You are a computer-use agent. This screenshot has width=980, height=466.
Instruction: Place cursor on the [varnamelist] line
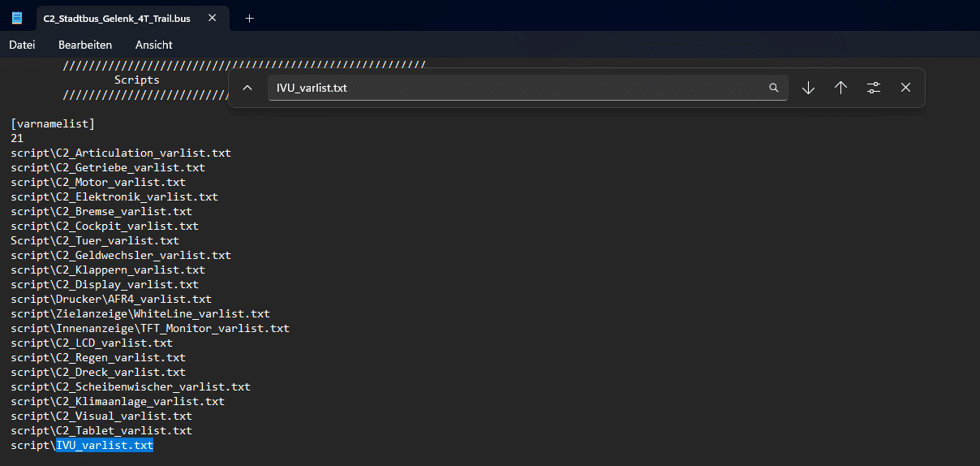(x=53, y=124)
